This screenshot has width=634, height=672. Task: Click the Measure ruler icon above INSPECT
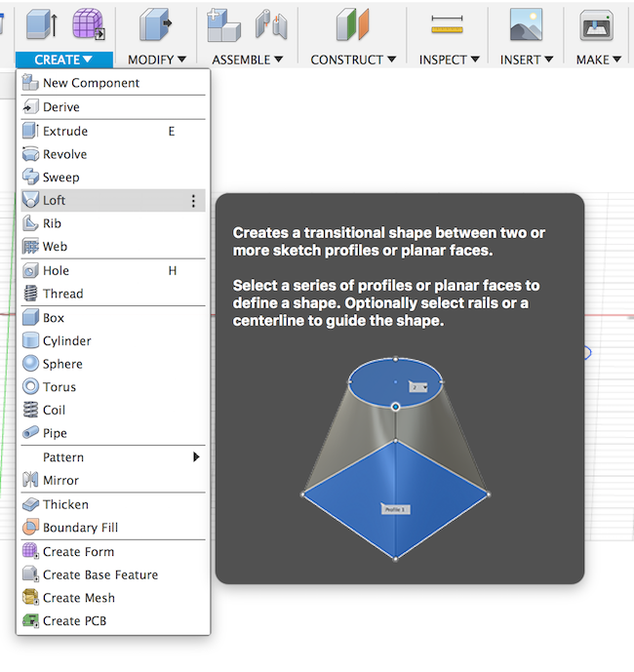(447, 24)
